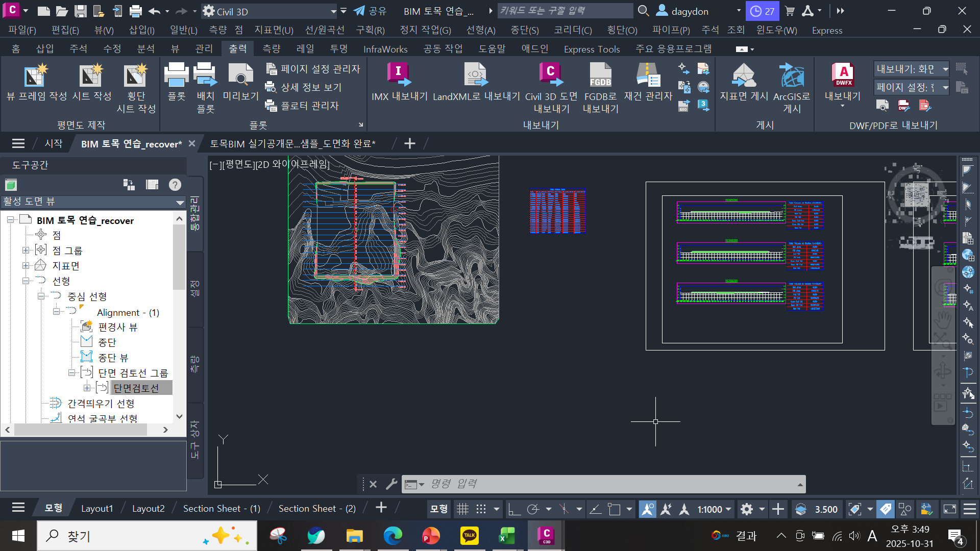Image resolution: width=980 pixels, height=551 pixels.
Task: Open the FGDB로 내보내기 tool
Action: point(600,76)
